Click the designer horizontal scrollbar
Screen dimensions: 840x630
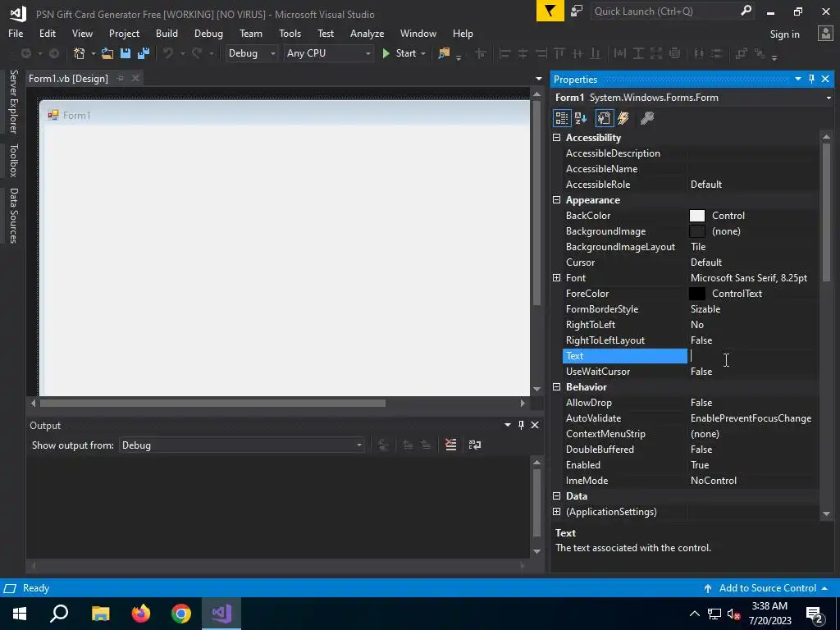tap(212, 403)
